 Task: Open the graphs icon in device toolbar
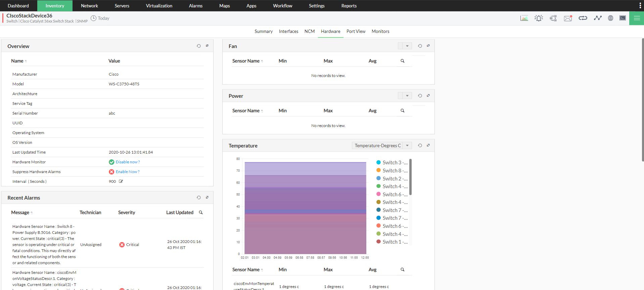(x=524, y=18)
